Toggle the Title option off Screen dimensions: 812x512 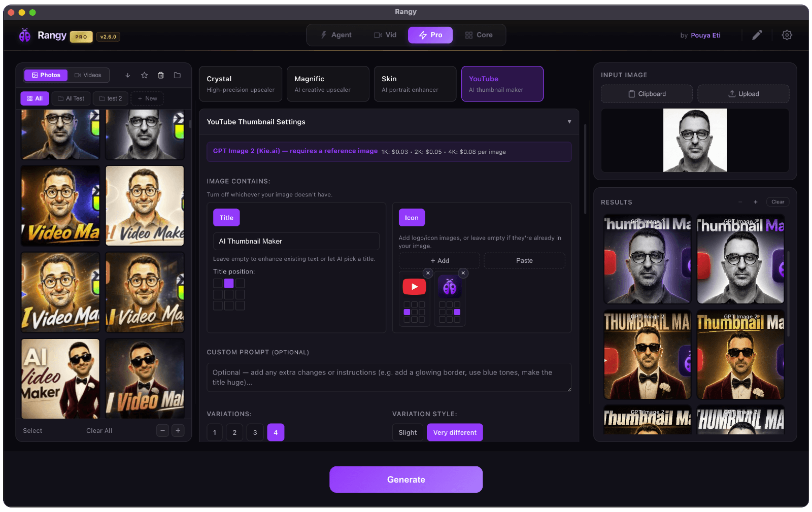pos(226,218)
